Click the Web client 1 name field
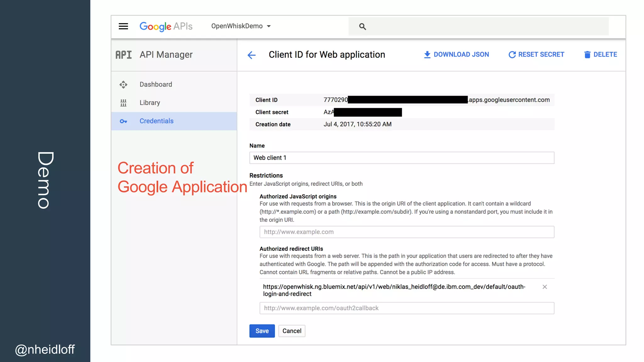 point(402,158)
